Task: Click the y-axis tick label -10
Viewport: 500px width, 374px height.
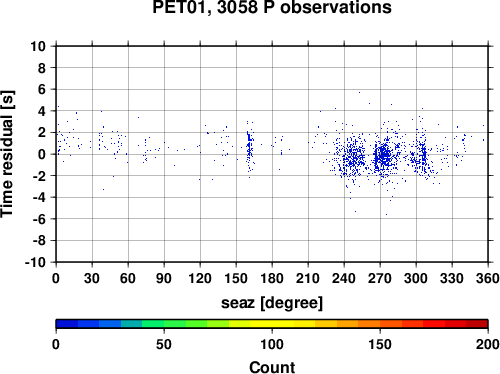Action: click(35, 262)
